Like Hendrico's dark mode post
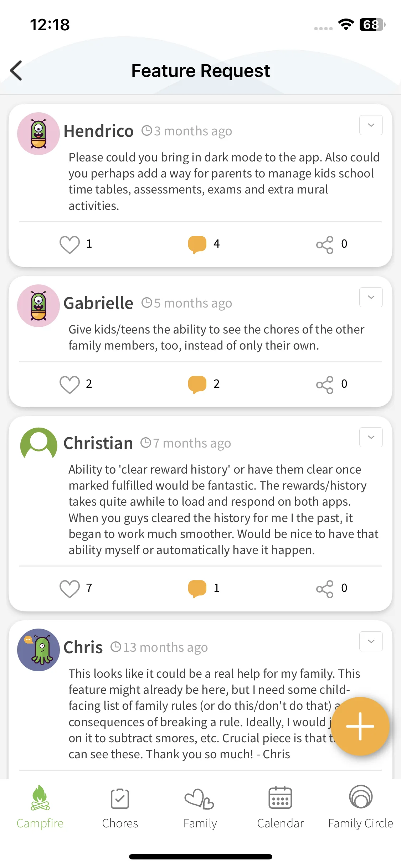 pyautogui.click(x=70, y=244)
